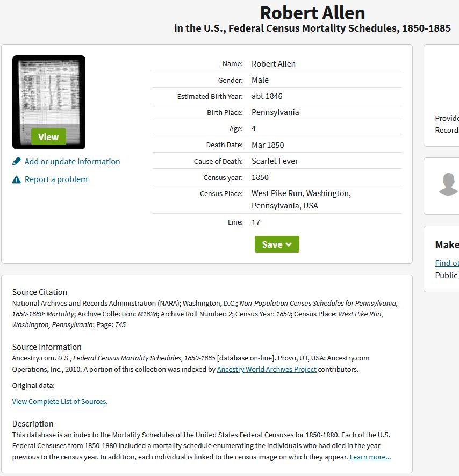The image size is (459, 476).
Task: Click the 'Learn more...' link in Description
Action: click(x=370, y=457)
